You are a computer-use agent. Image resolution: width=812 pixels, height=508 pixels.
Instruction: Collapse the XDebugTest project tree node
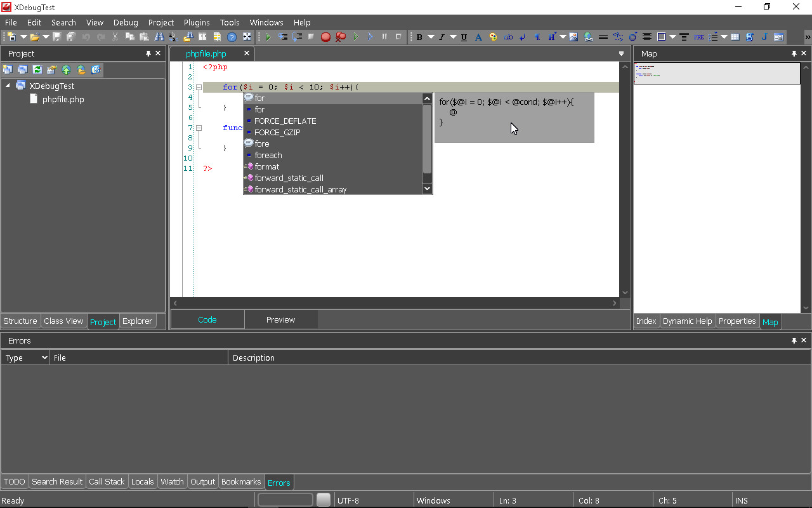coord(8,86)
